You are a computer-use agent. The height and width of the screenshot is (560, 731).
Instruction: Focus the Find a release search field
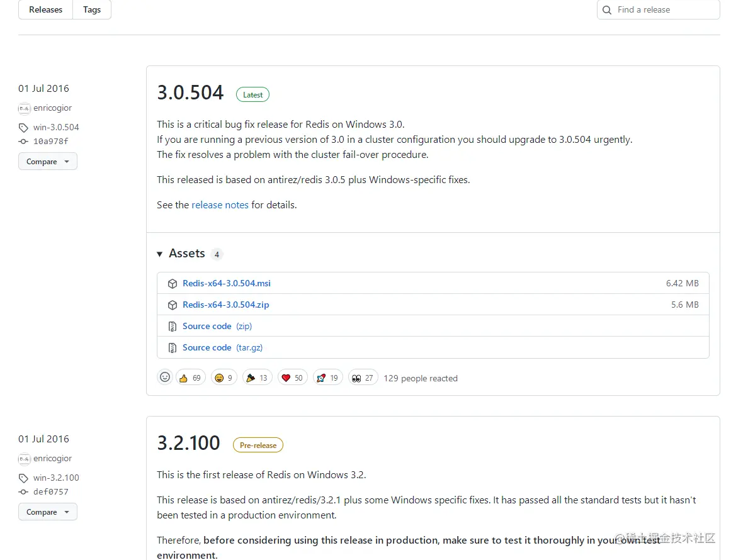click(658, 10)
